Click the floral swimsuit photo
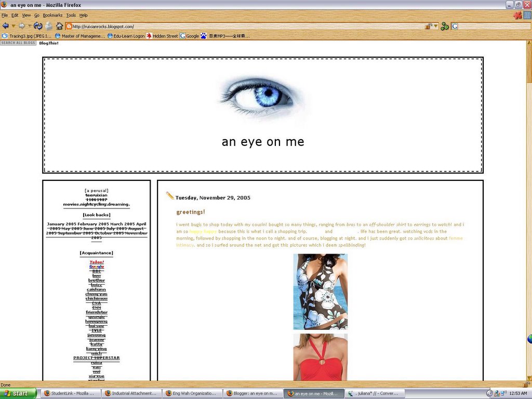532x399 pixels. [x=320, y=292]
